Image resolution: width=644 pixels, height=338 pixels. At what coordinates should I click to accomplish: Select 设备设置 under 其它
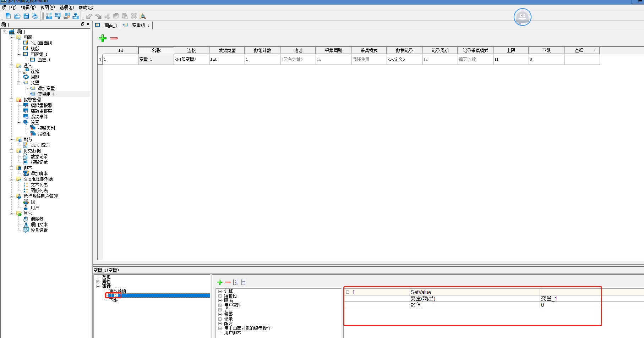[x=39, y=230]
